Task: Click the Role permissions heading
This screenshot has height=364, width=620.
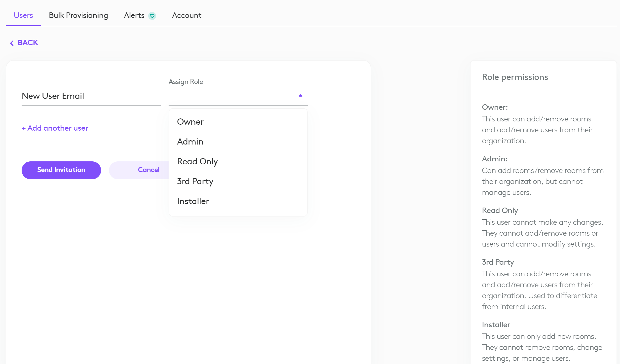Action: pyautogui.click(x=515, y=77)
